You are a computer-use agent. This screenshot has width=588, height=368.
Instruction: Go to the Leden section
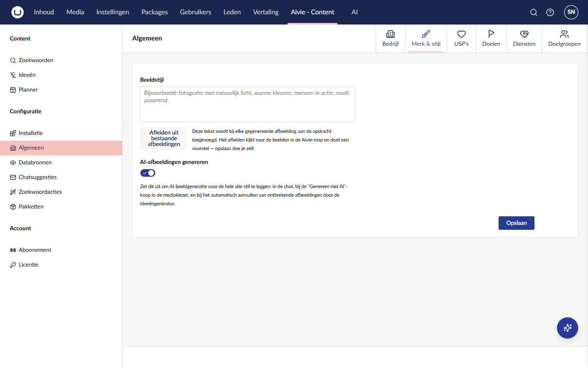tap(232, 12)
